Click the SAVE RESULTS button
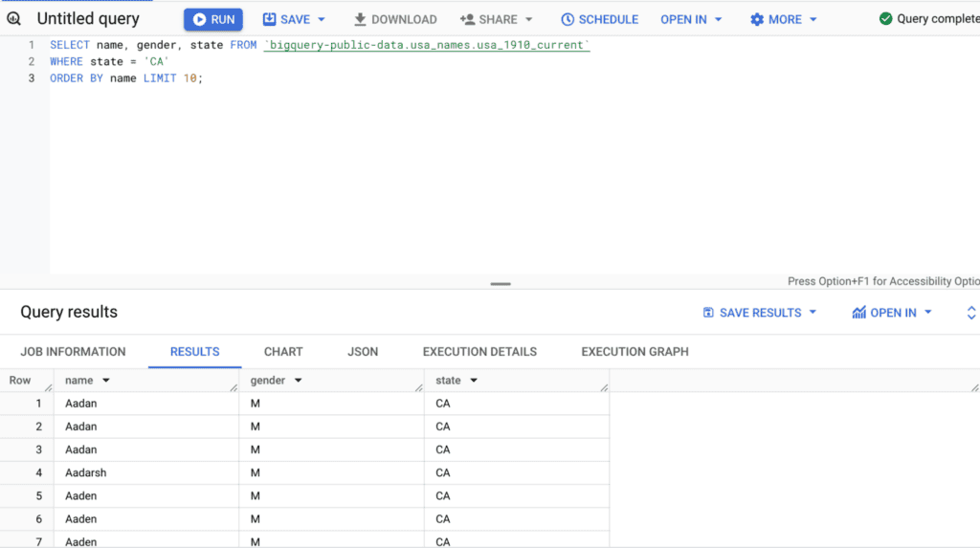Screen dimensions: 980x548 click(752, 313)
